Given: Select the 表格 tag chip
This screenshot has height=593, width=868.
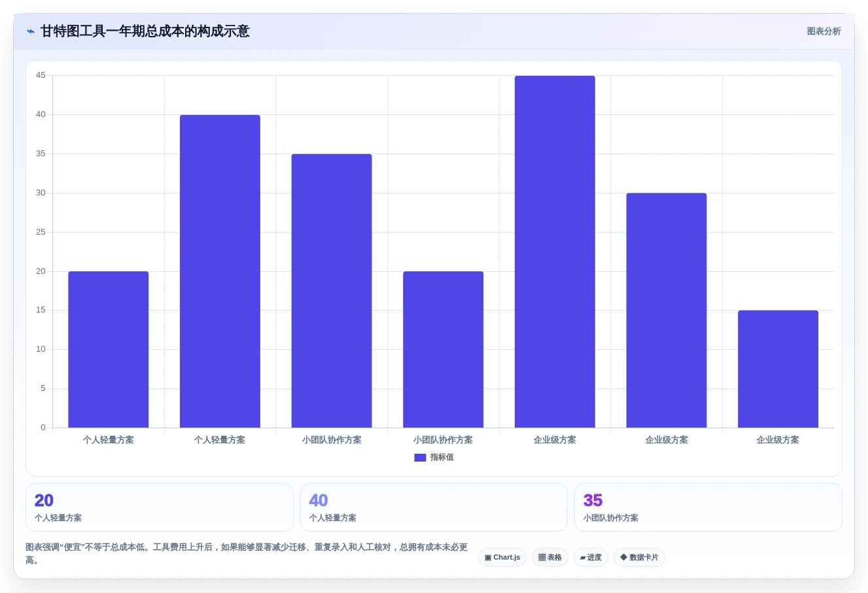Looking at the screenshot, I should pos(550,558).
